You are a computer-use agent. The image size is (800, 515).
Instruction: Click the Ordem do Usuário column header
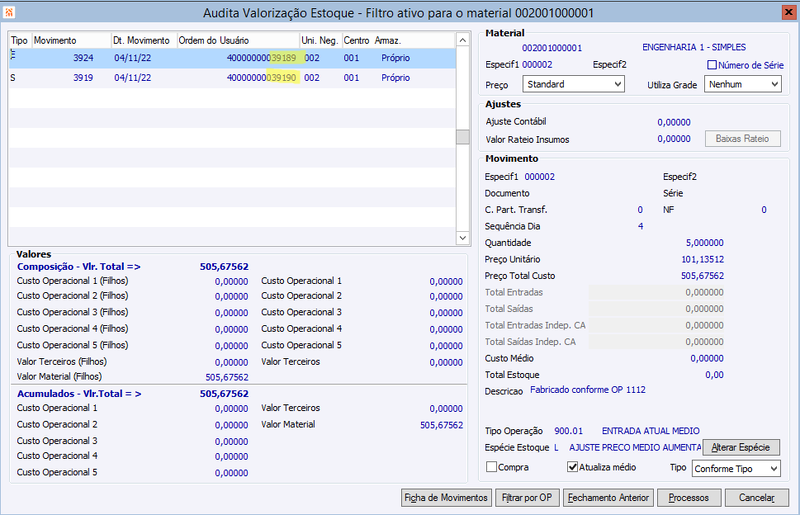[x=238, y=40]
